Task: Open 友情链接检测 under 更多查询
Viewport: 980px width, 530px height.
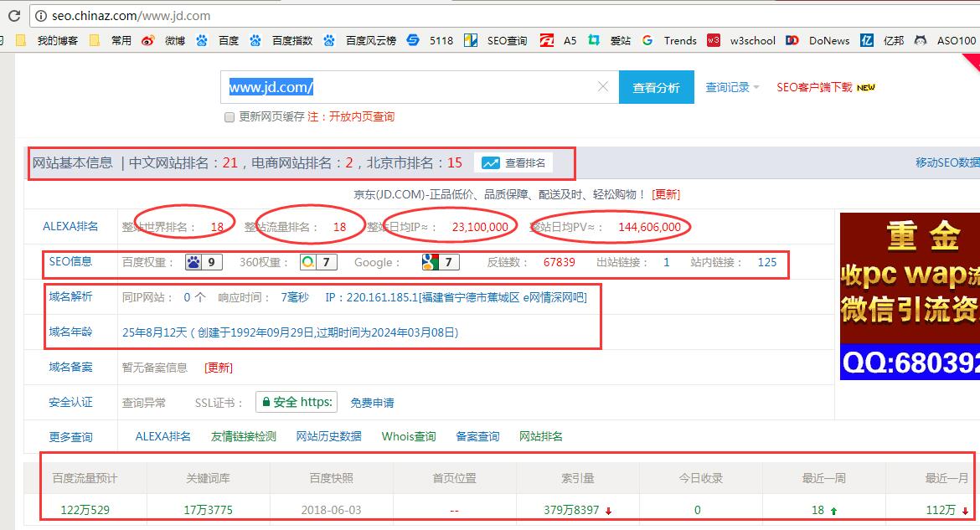Action: click(243, 436)
